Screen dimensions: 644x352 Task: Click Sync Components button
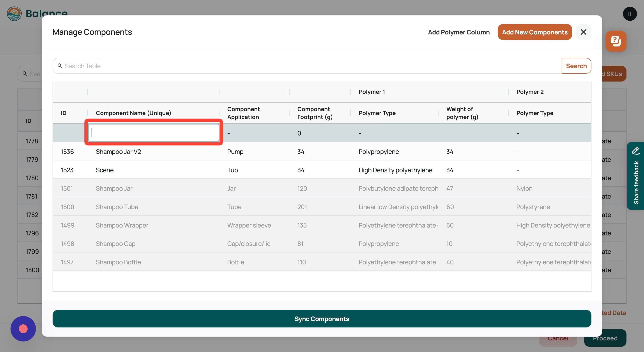coord(322,318)
